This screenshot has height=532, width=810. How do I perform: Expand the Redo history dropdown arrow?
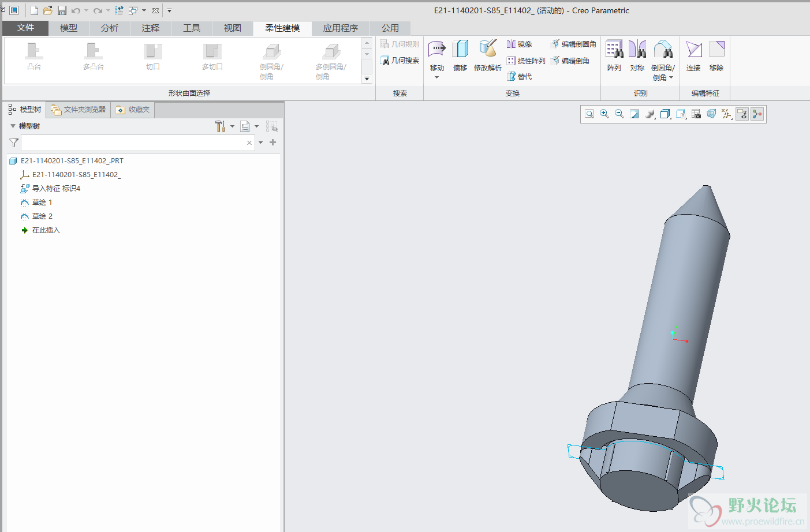click(108, 10)
